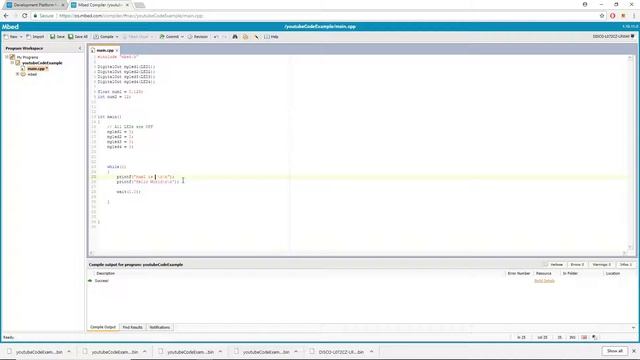Viewport: 640px width, 360px height.
Task: Toggle the Verbose checkbox in compile output
Action: pyautogui.click(x=546, y=264)
